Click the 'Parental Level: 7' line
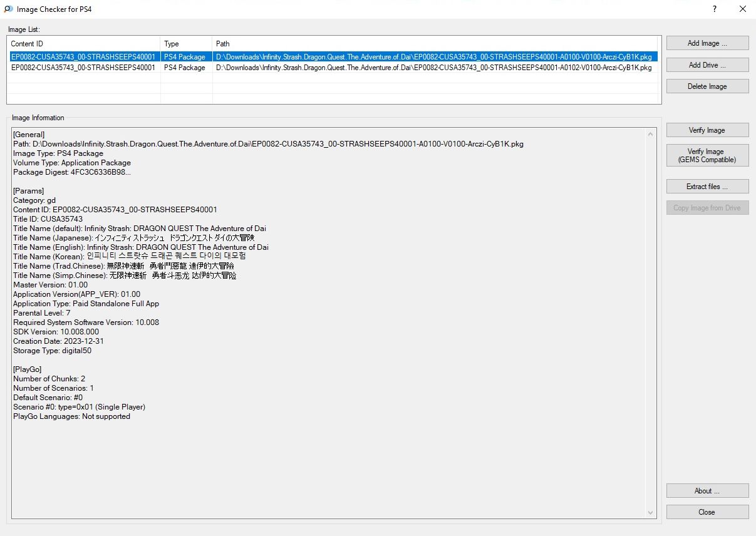This screenshot has width=756, height=536. (x=42, y=313)
